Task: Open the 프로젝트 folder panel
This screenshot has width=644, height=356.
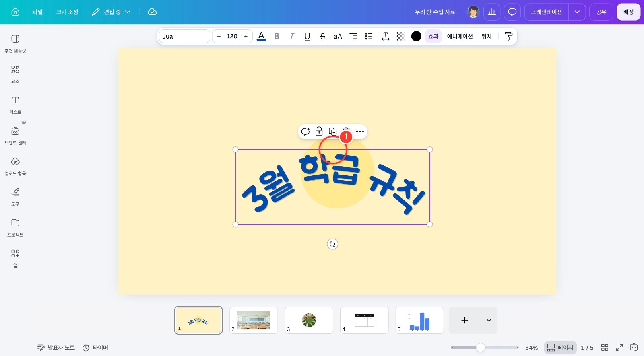Action: 15,228
